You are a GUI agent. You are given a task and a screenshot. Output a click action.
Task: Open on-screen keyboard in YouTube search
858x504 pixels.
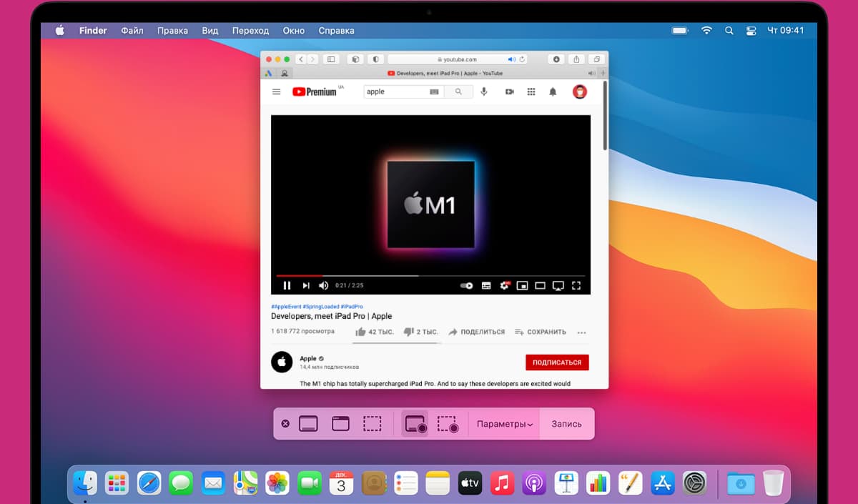(434, 92)
